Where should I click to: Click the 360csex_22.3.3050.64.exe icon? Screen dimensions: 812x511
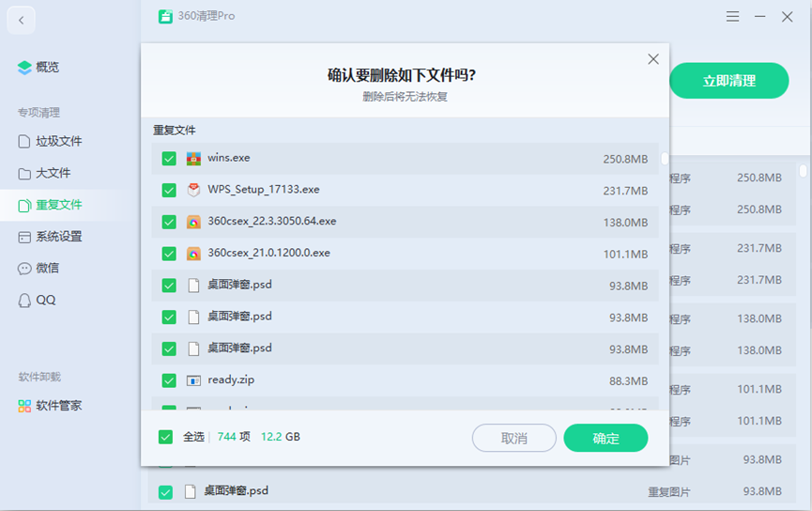tap(193, 223)
